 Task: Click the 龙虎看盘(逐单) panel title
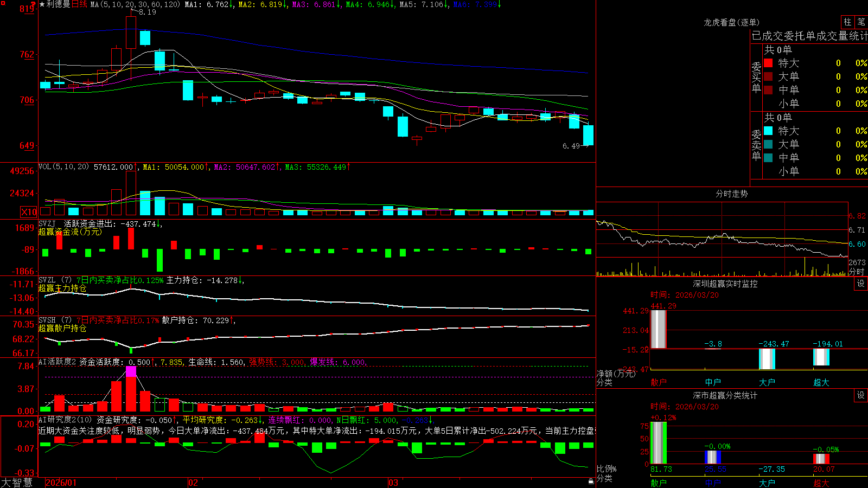(731, 22)
